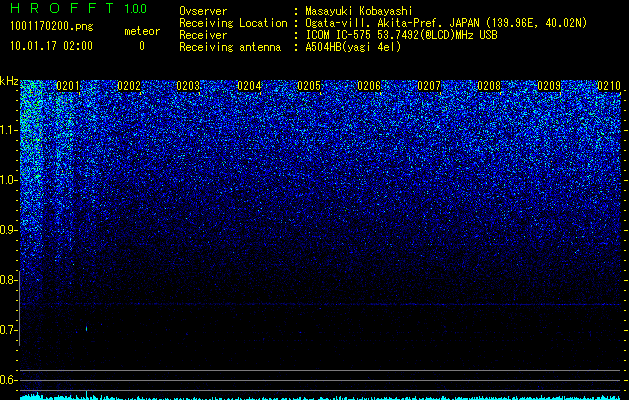629x400 pixels.
Task: Click the 0.6 kHz axis label
Action: (x=8, y=380)
